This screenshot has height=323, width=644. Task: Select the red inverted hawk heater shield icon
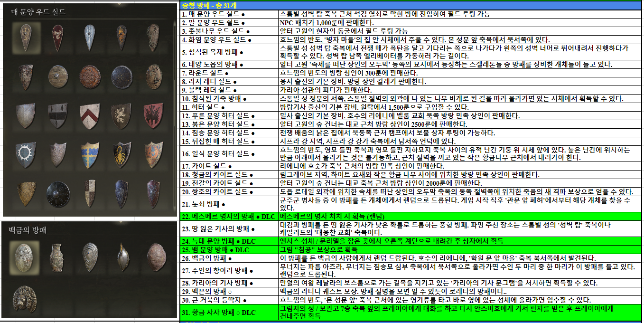pos(154,115)
